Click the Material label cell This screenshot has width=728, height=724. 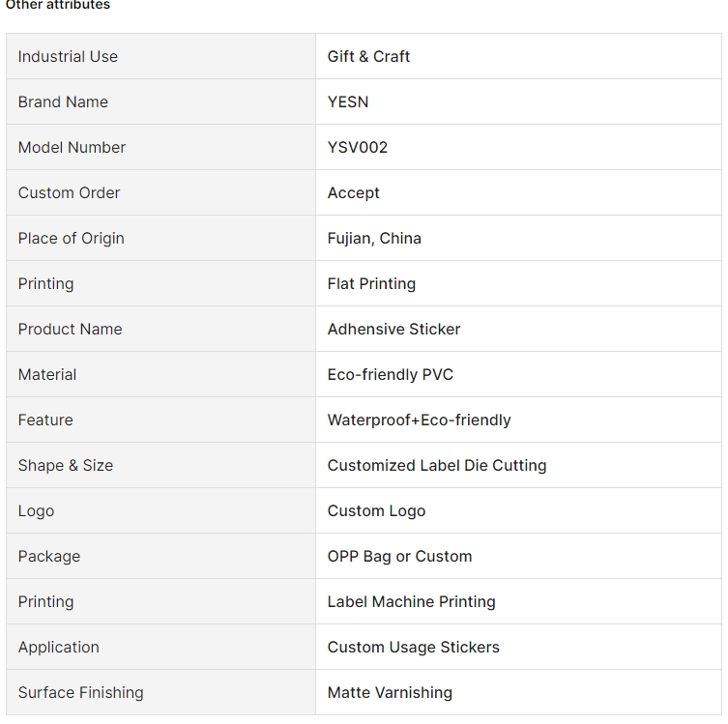tap(47, 374)
